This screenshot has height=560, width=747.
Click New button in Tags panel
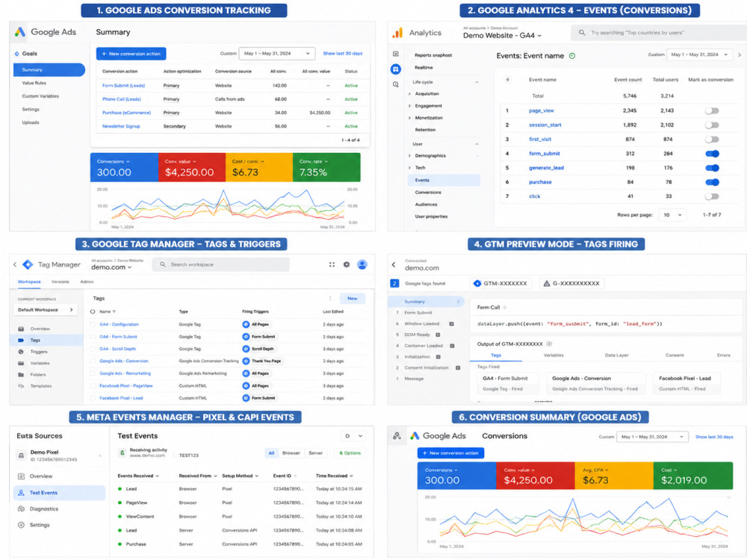(352, 299)
